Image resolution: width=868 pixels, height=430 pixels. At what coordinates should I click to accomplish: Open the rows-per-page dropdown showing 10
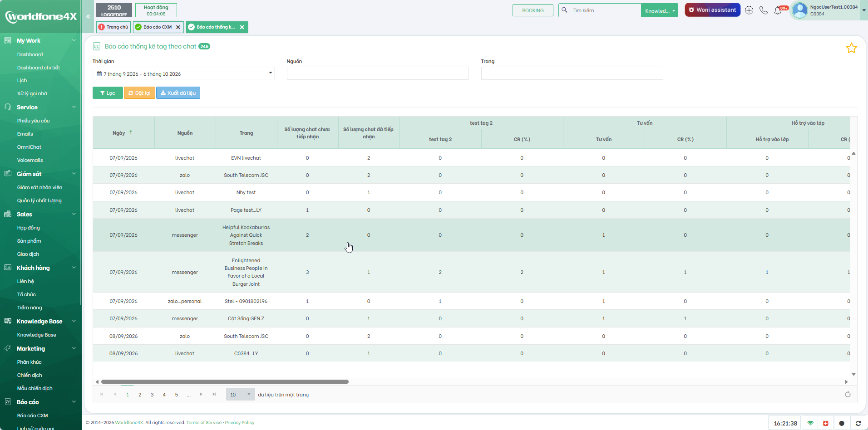[240, 395]
